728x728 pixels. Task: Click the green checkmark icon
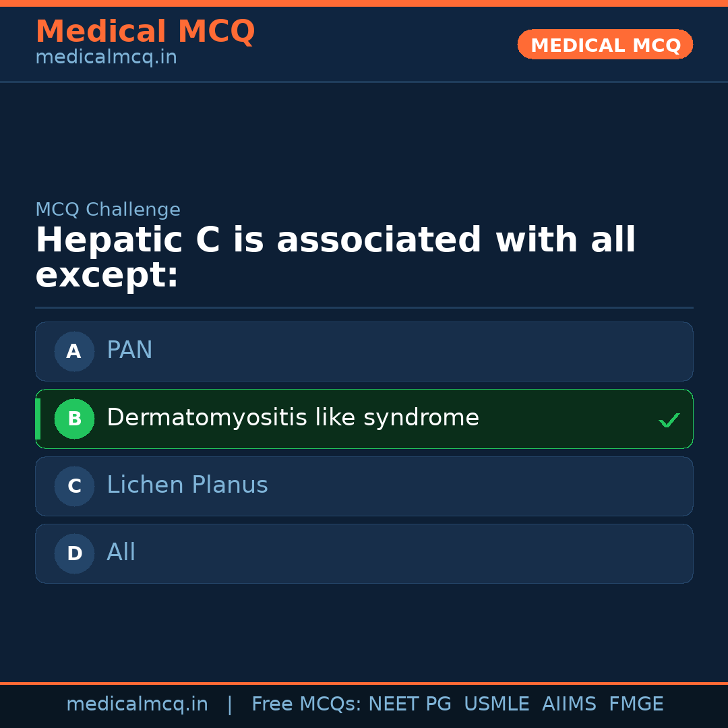point(669,421)
